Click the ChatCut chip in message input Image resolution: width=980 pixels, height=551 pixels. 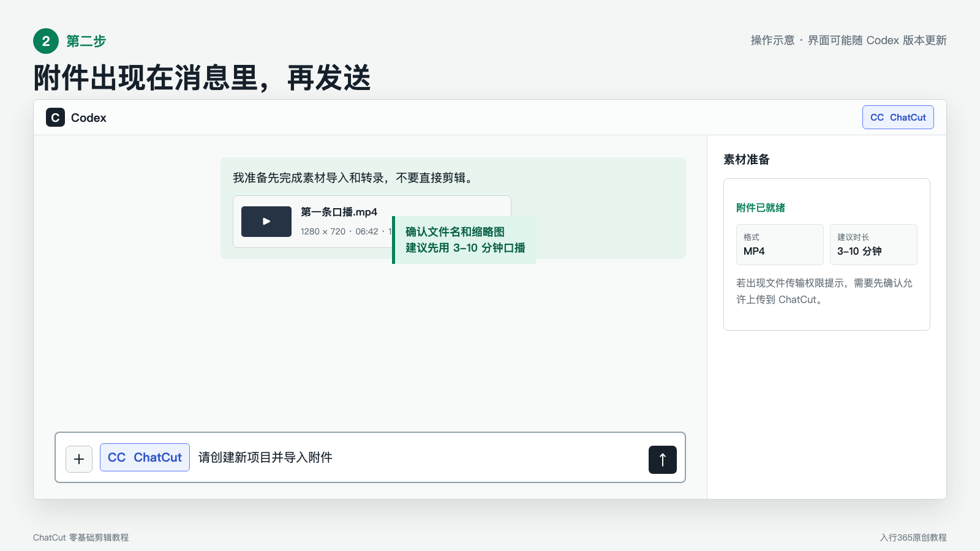(x=145, y=457)
